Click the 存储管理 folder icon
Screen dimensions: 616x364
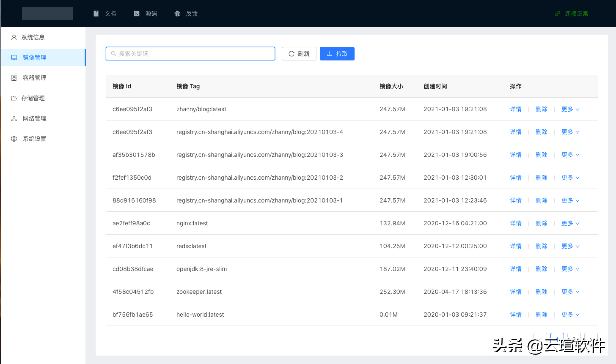(14, 98)
